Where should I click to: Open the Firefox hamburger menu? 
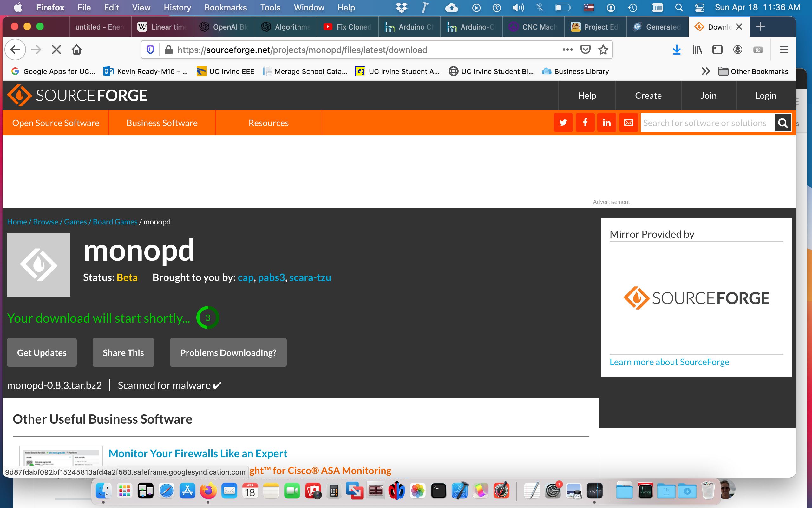pyautogui.click(x=784, y=50)
